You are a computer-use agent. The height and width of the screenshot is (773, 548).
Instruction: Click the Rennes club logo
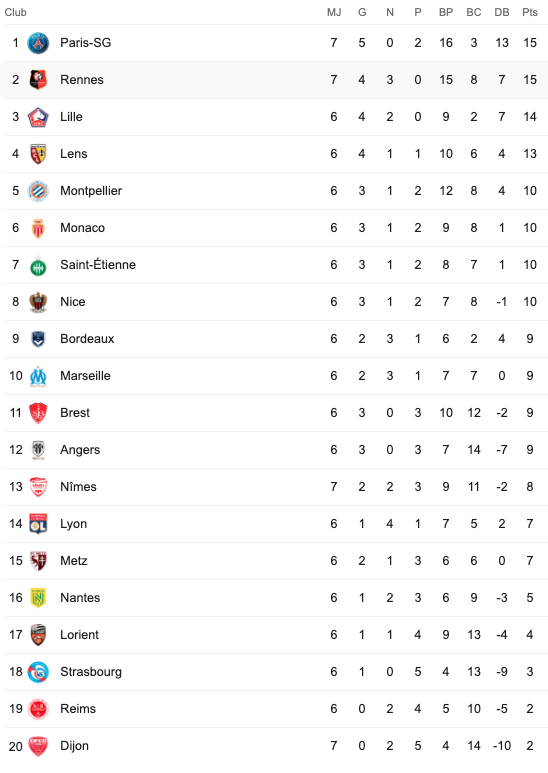tap(38, 80)
